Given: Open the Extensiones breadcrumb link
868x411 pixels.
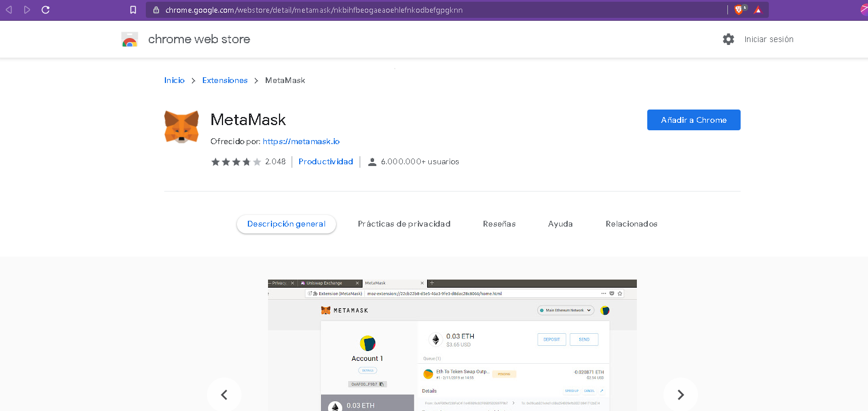Looking at the screenshot, I should pos(225,80).
